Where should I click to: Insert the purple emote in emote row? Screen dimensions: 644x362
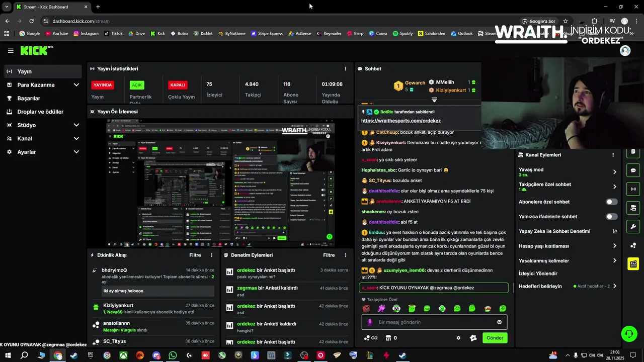[x=382, y=309]
